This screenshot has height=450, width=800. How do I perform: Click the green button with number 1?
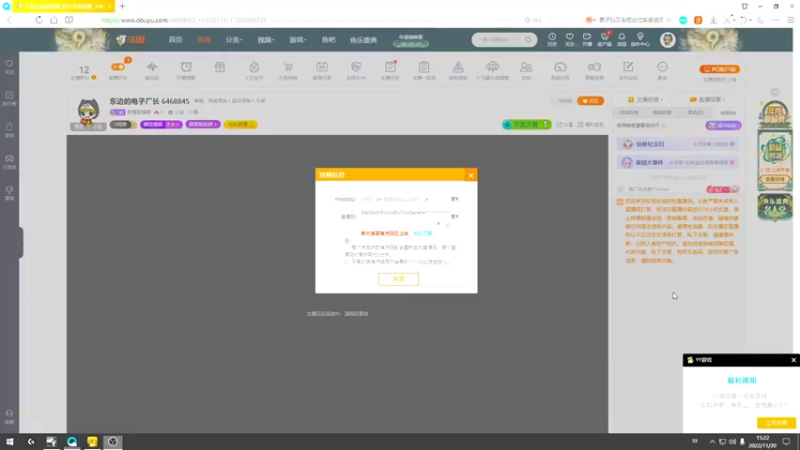(x=527, y=124)
